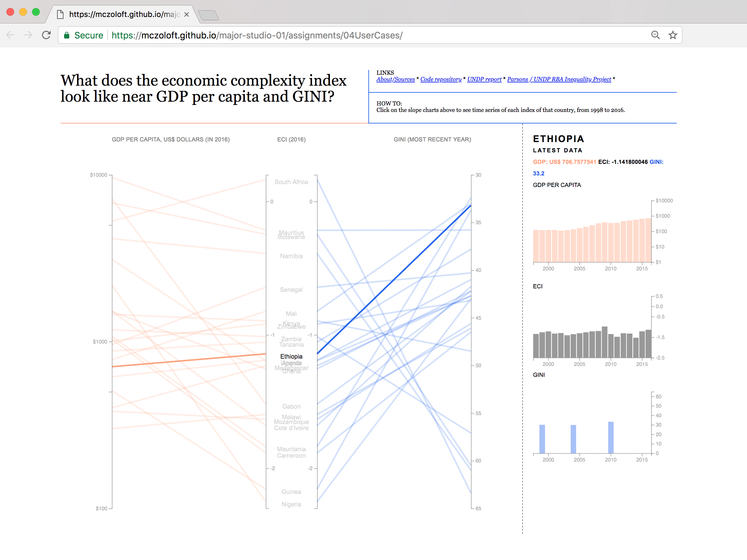Select Gabon in the ECI axis
747x560 pixels.
click(x=291, y=406)
